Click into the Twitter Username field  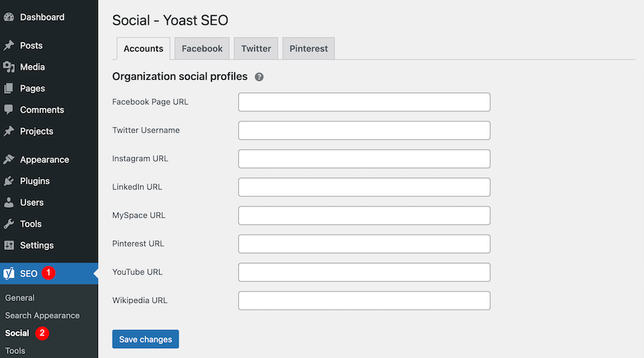[364, 130]
